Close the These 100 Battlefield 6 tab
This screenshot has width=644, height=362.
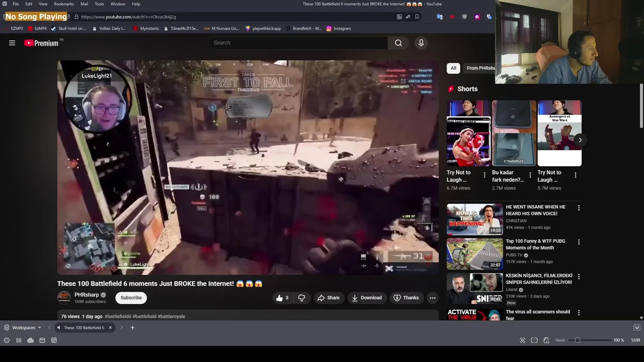110,328
